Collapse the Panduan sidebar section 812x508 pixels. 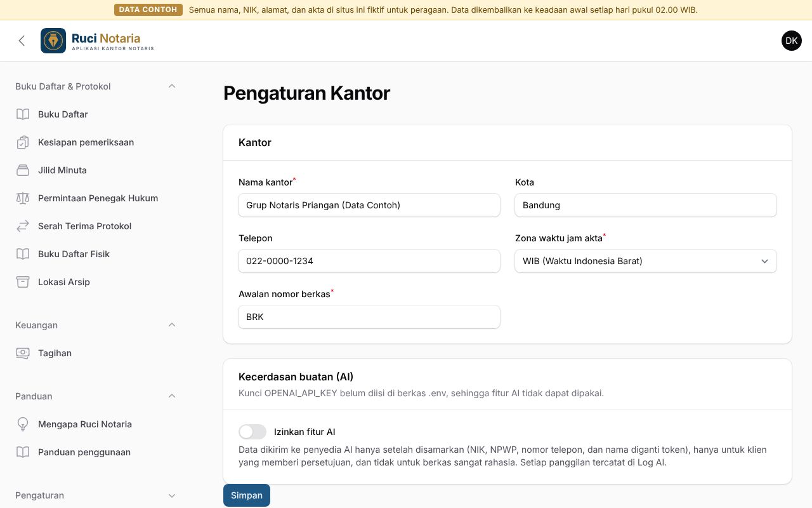172,396
